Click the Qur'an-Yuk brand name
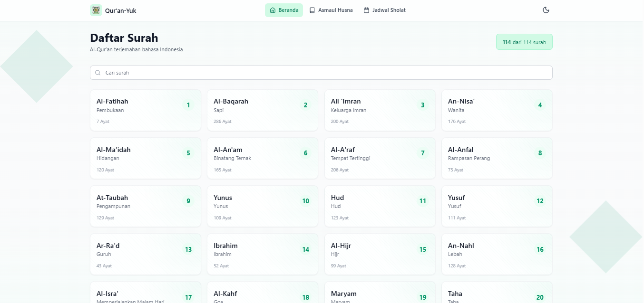This screenshot has height=303, width=644. [121, 10]
